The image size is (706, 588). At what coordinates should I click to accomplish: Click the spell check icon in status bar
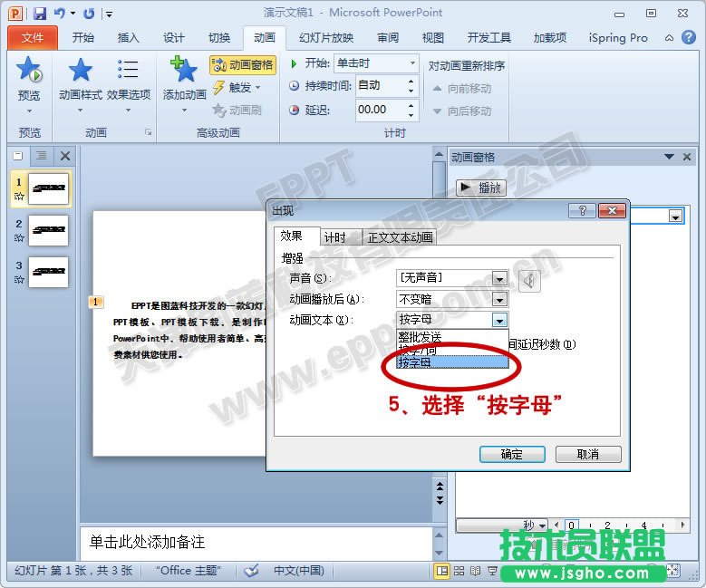tap(251, 571)
